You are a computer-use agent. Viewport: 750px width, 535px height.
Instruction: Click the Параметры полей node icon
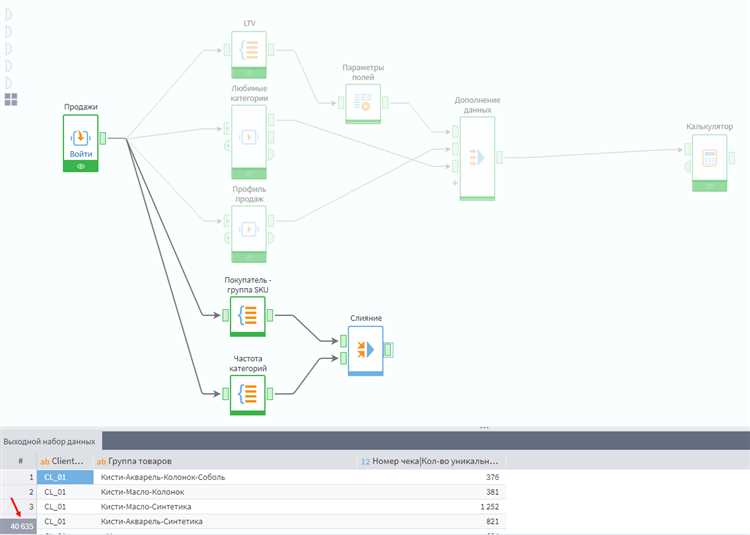pyautogui.click(x=363, y=102)
